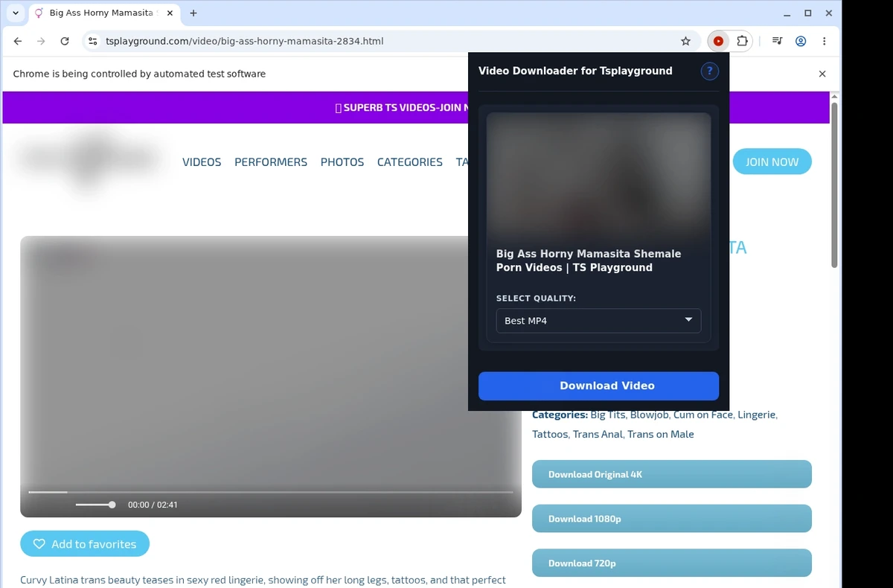Viewport: 893px width, 588px height.
Task: Click the blurred site logo
Action: 89,159
